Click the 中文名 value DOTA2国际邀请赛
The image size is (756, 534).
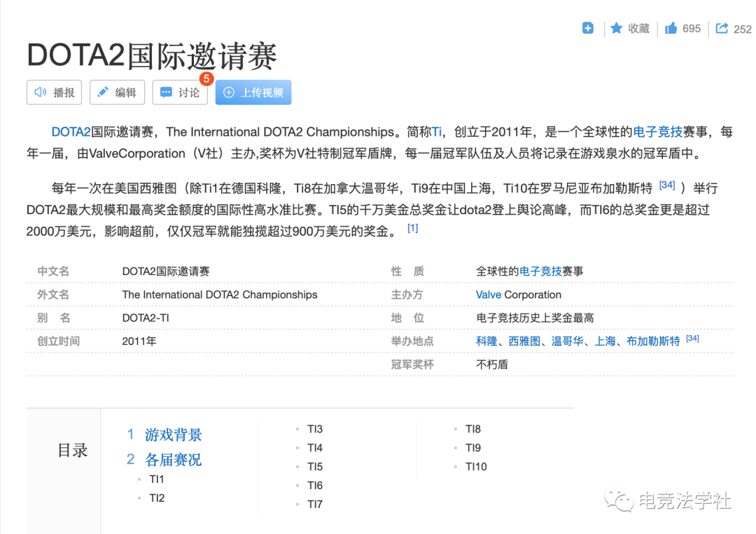coord(166,272)
